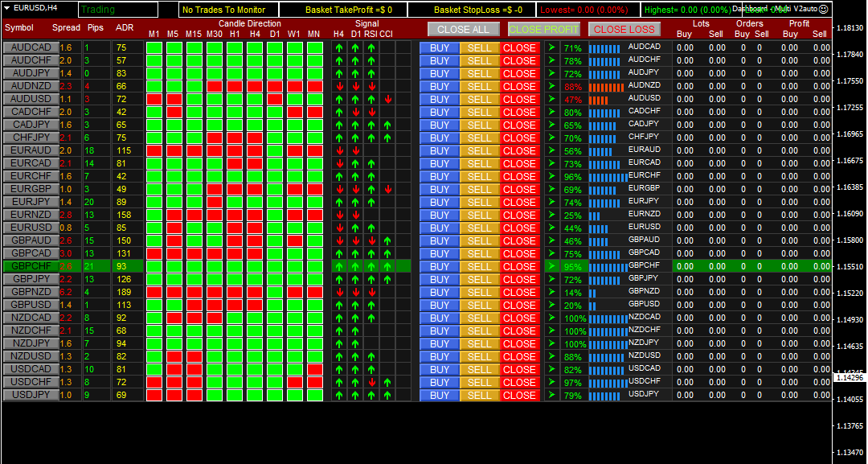Click the EURGBP CCI red down arrow
Screen dimensions: 868x464
pyautogui.click(x=387, y=189)
